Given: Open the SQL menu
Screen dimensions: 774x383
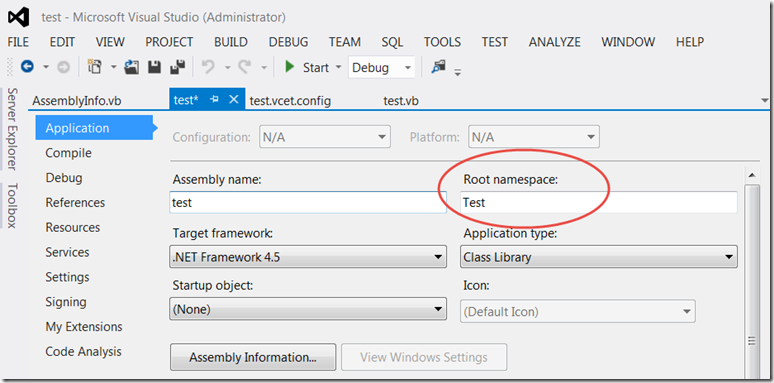Looking at the screenshot, I should [392, 42].
